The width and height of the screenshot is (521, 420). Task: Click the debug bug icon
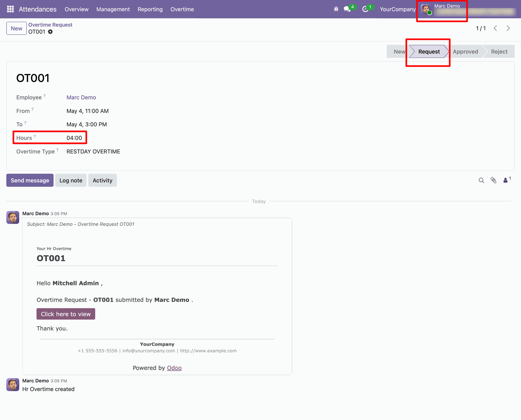pyautogui.click(x=336, y=9)
